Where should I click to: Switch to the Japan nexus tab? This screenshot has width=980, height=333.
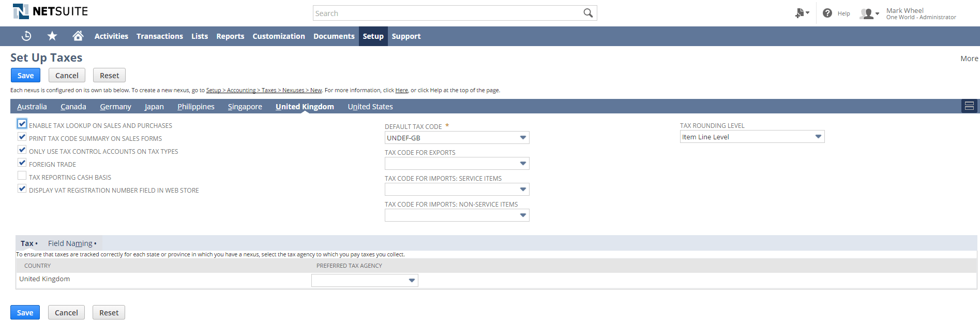(x=154, y=107)
